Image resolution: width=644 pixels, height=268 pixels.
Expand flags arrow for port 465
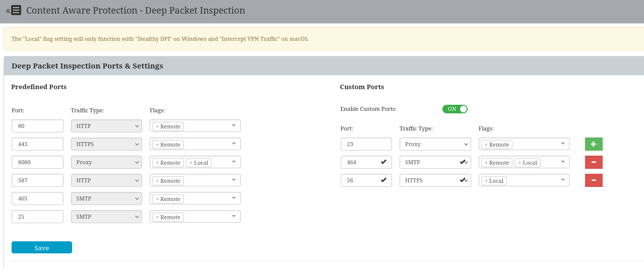pyautogui.click(x=234, y=198)
